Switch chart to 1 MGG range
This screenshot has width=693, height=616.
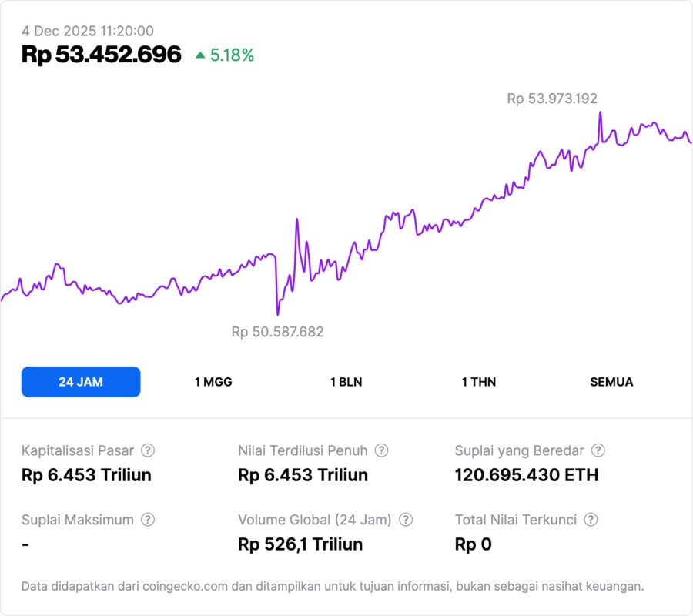[x=213, y=382]
